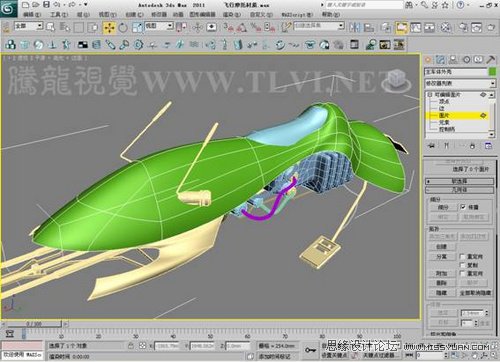Check the 重定向 checkbox beside 分离
Image resolution: width=500 pixels, height=362 pixels.
[463, 256]
